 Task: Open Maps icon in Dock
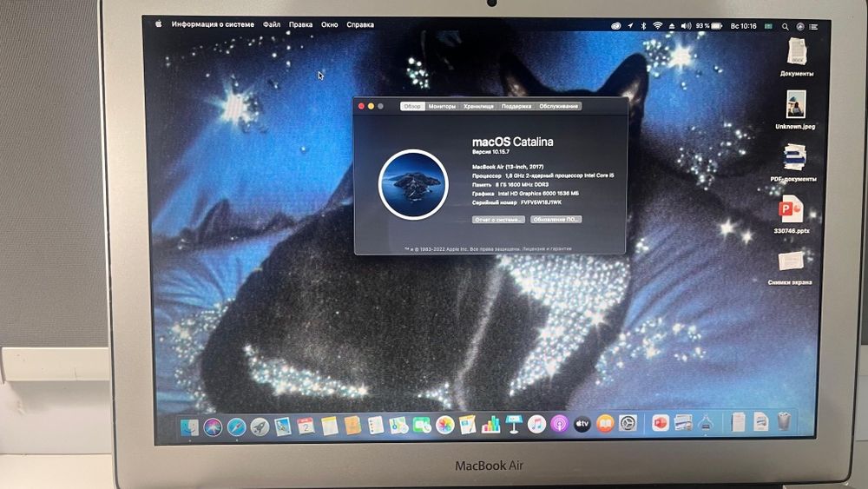[398, 426]
